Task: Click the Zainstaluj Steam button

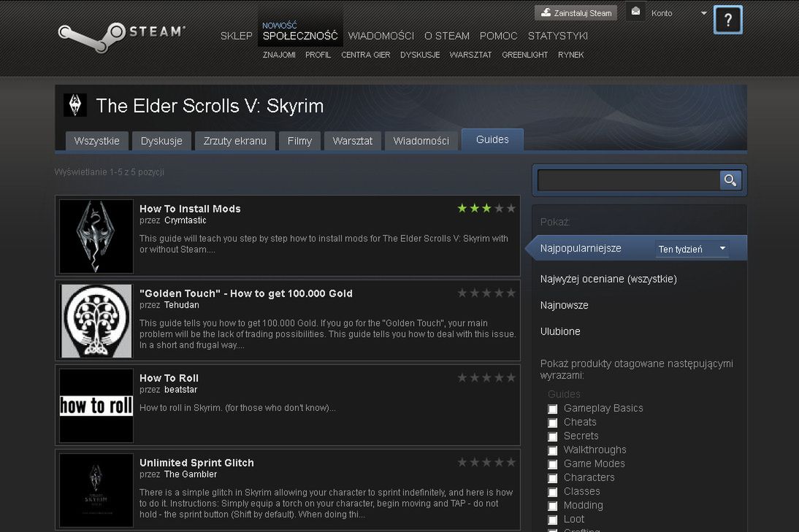Action: click(x=576, y=12)
